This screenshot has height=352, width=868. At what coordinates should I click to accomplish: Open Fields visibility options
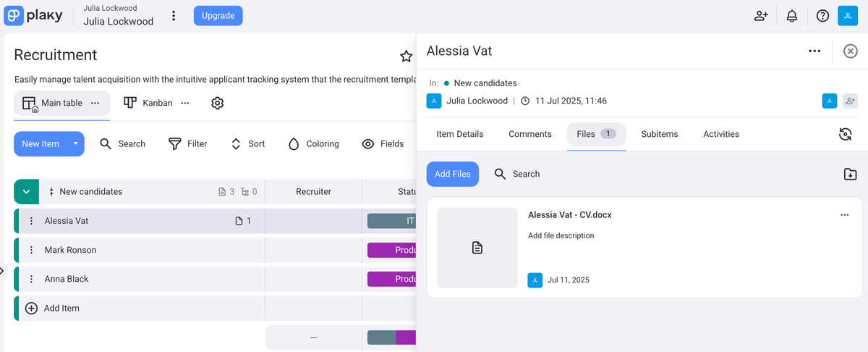click(x=383, y=144)
